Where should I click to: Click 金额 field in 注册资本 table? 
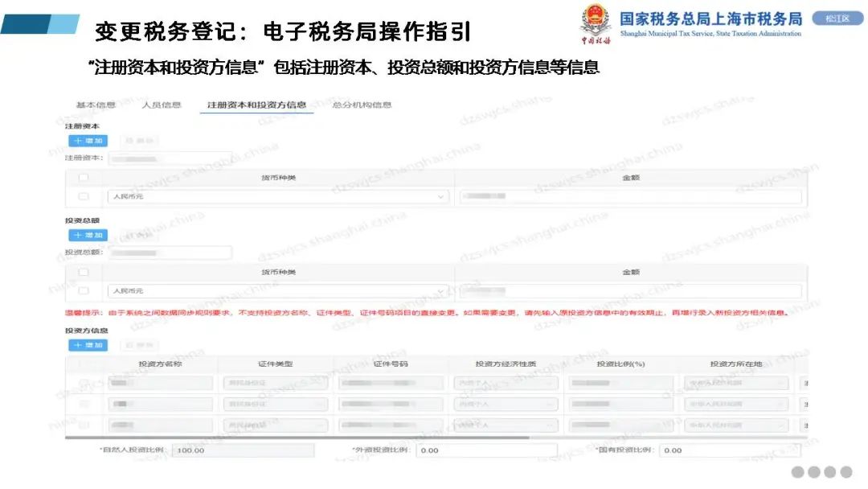coord(631,196)
